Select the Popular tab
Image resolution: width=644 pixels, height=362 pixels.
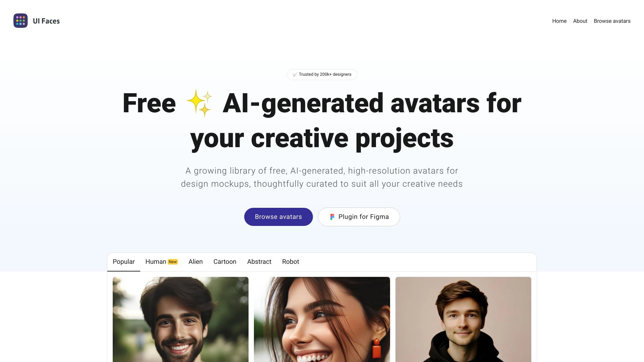pyautogui.click(x=123, y=262)
